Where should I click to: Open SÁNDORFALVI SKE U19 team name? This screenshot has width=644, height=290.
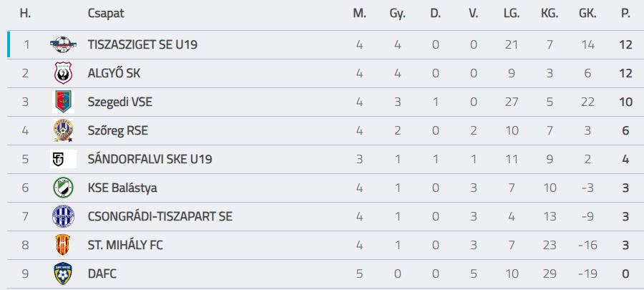coord(150,159)
